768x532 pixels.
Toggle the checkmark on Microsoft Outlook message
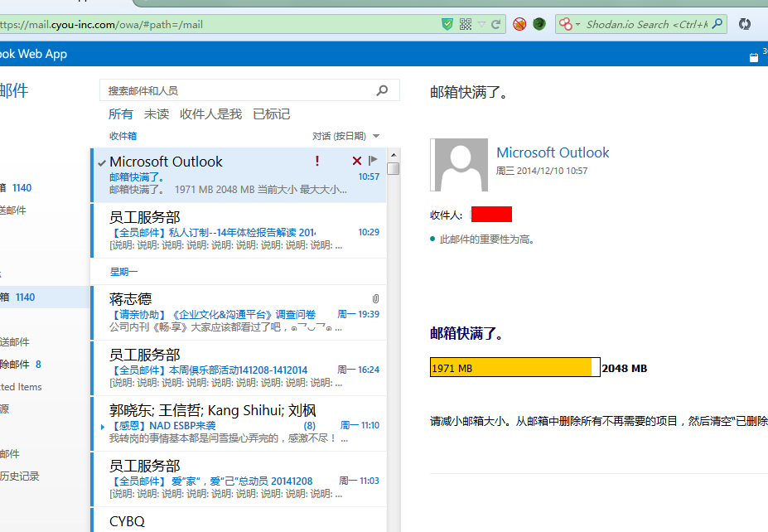(102, 162)
